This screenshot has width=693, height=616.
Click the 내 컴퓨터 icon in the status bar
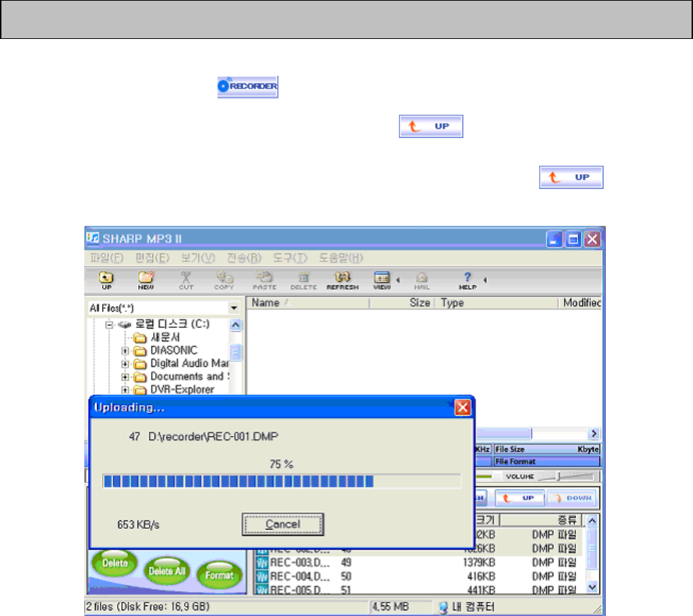pos(443,608)
